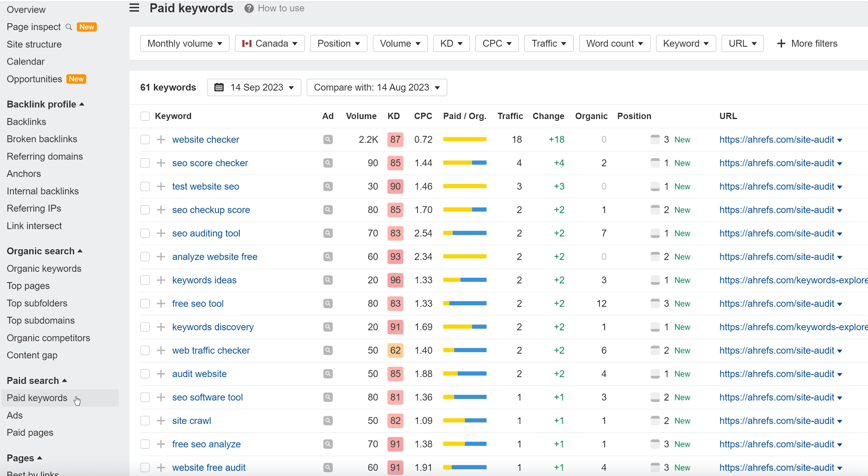This screenshot has height=476, width=868.
Task: Follow the site-audit URL for web traffic checker
Action: [777, 350]
